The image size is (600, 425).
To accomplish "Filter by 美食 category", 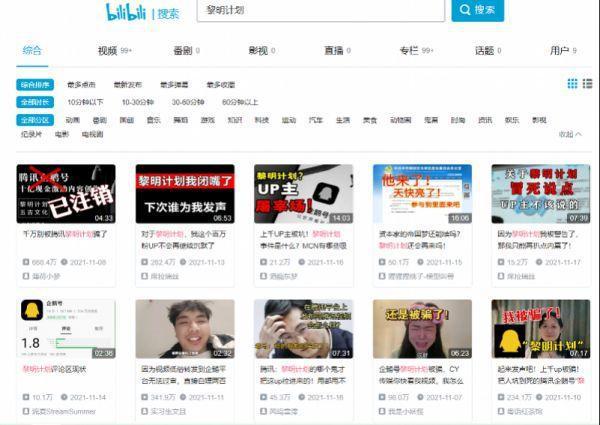I will (370, 120).
